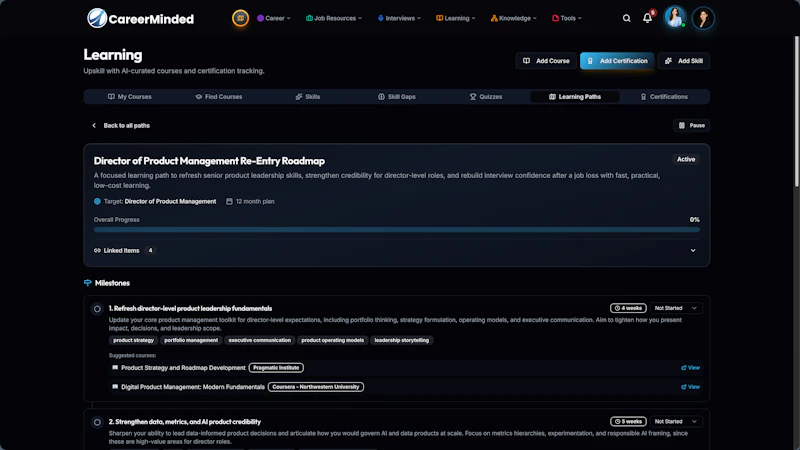Click the Active status badge
Viewport: 800px width, 450px height.
[x=686, y=159]
